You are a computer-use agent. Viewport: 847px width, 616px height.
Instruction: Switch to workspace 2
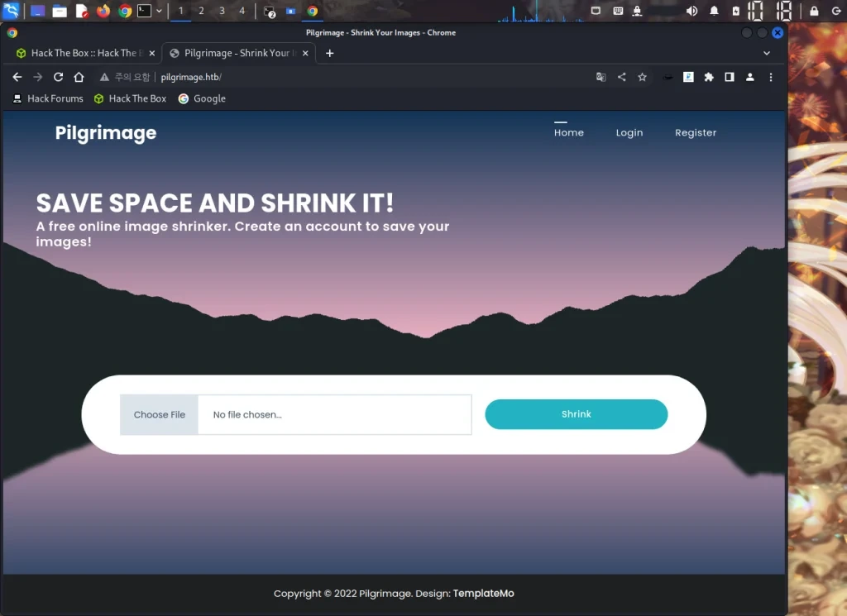tap(202, 11)
